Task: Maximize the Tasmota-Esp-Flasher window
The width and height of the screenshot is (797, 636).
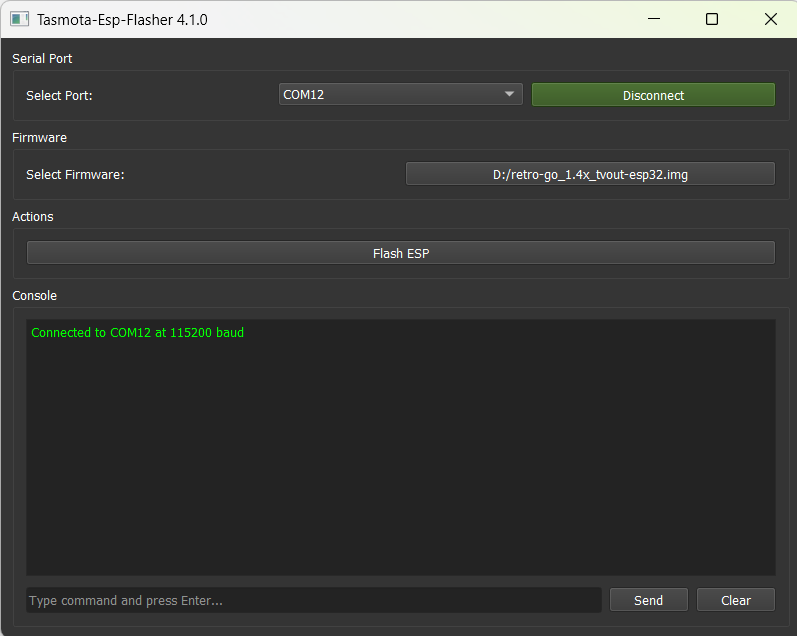Action: [x=712, y=19]
